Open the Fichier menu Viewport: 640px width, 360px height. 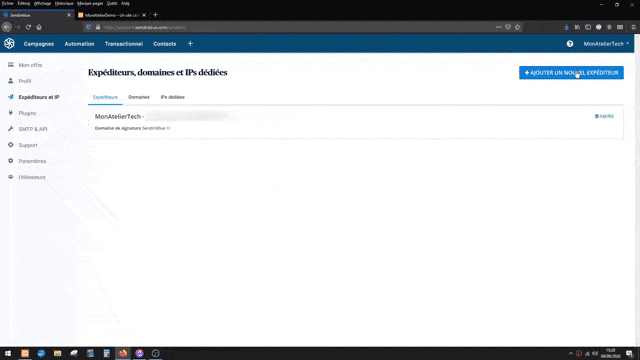(x=8, y=3)
